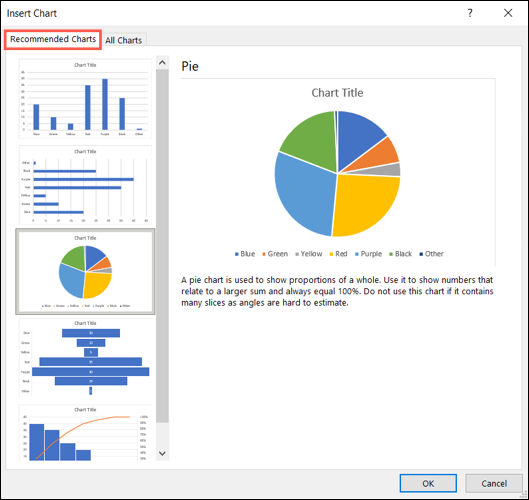Open the Recommended Charts tab
The image size is (529, 500).
(x=53, y=39)
